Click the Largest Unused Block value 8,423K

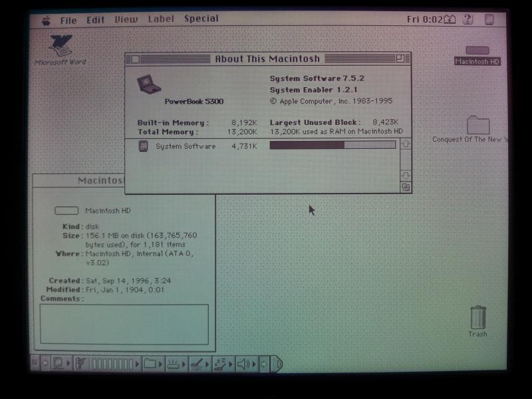pos(385,122)
